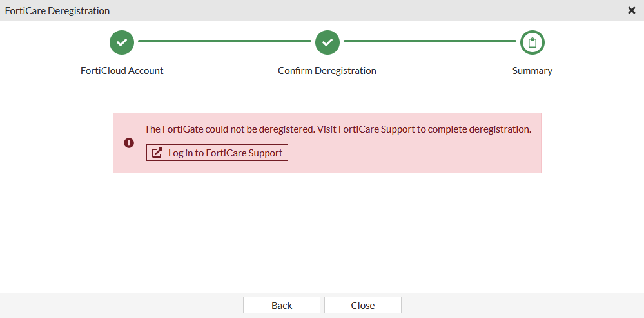The height and width of the screenshot is (318, 644).
Task: Log in to FortiCare Support
Action: point(217,153)
